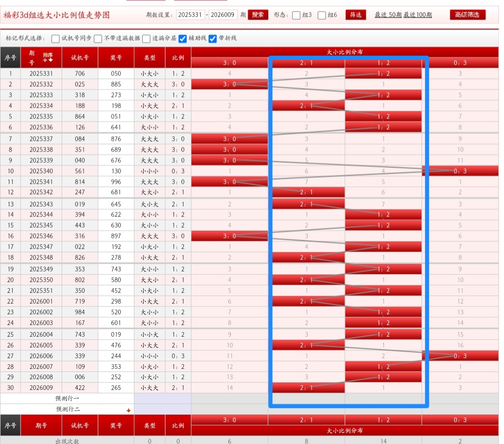Show the 最近100期 results
The image size is (504, 444).
pyautogui.click(x=418, y=15)
